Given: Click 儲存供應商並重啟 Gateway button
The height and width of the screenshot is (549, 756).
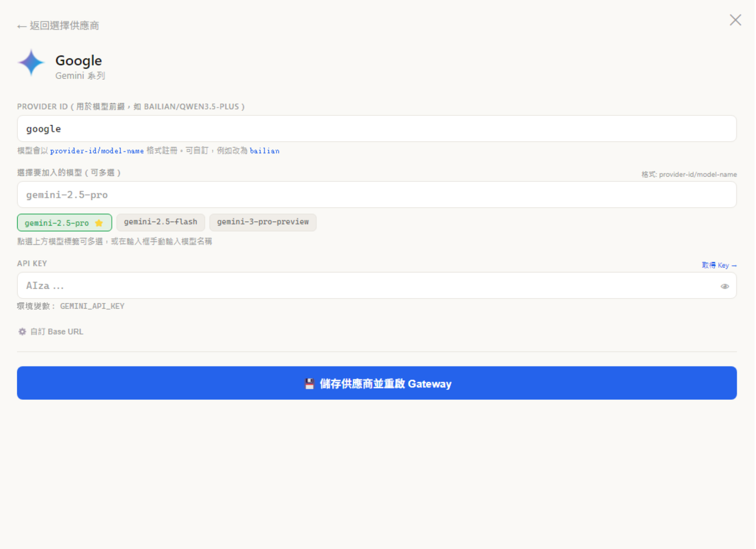Looking at the screenshot, I should pos(377,383).
